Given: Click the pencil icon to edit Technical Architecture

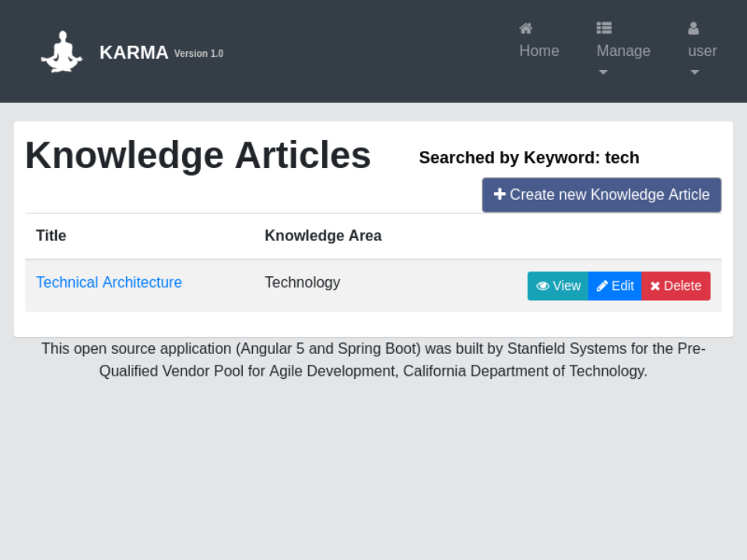Looking at the screenshot, I should (x=602, y=286).
